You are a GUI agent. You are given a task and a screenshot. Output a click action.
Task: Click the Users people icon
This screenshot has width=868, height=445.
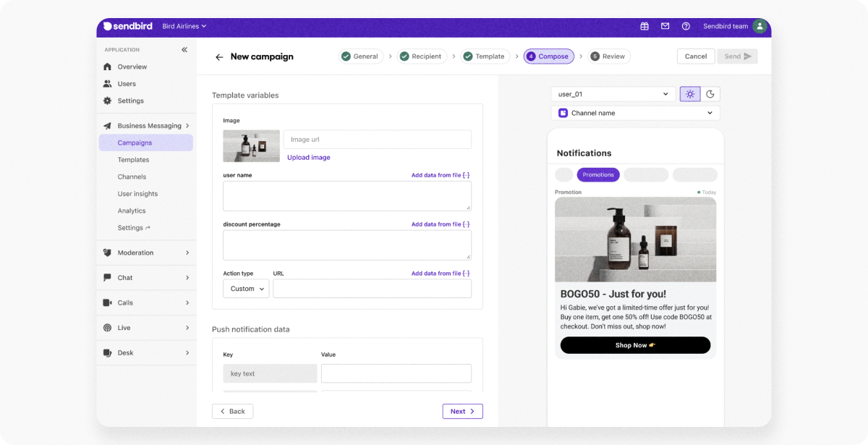point(108,84)
